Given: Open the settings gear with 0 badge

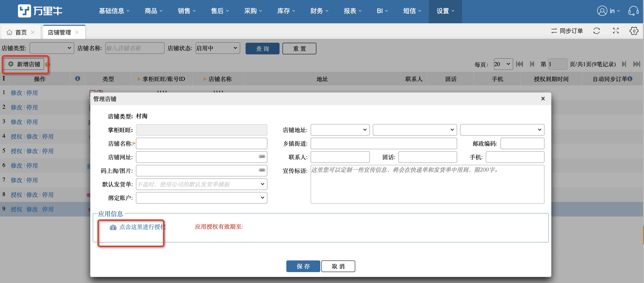Looking at the screenshot, I should point(634,31).
